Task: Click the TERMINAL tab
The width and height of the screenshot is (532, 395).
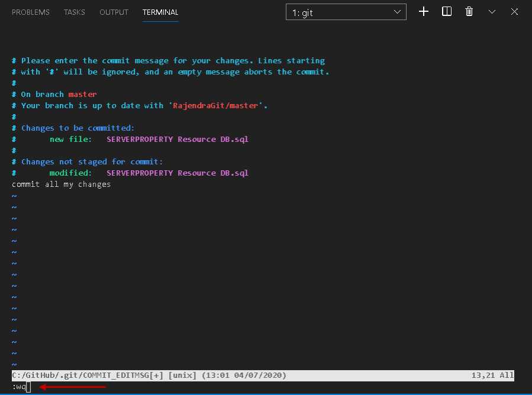Action: tap(160, 12)
